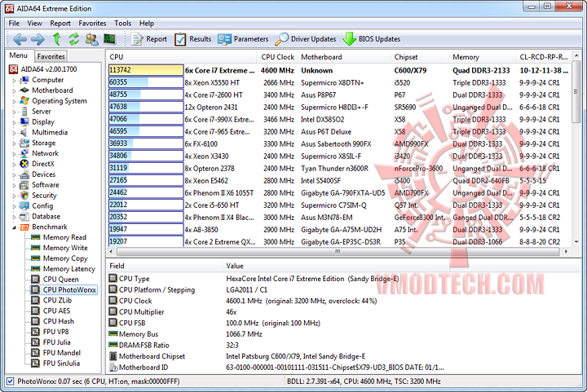Open Results from the toolbar
587x392 pixels.
point(192,39)
